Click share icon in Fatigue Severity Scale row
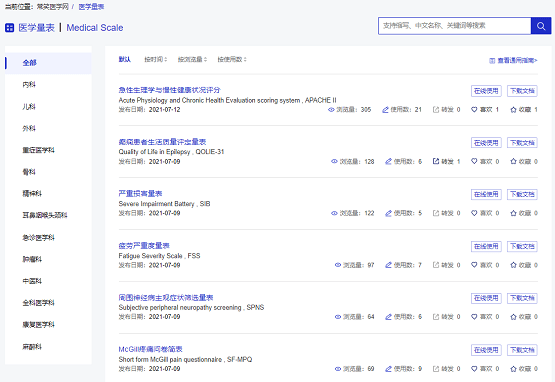The height and width of the screenshot is (382, 555). [436, 265]
